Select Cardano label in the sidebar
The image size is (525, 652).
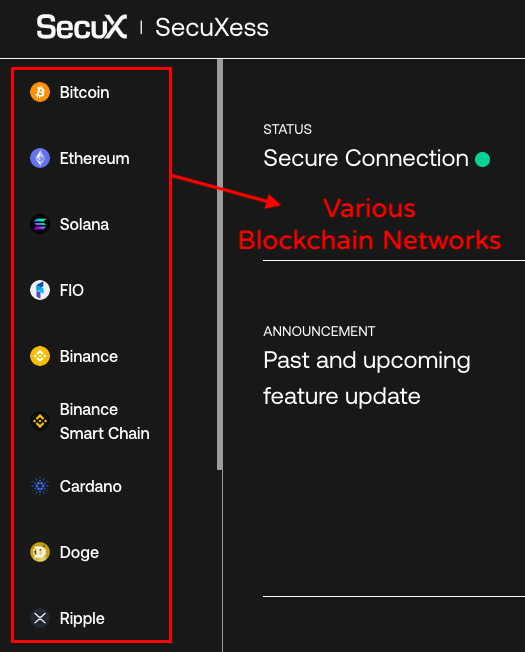91,487
